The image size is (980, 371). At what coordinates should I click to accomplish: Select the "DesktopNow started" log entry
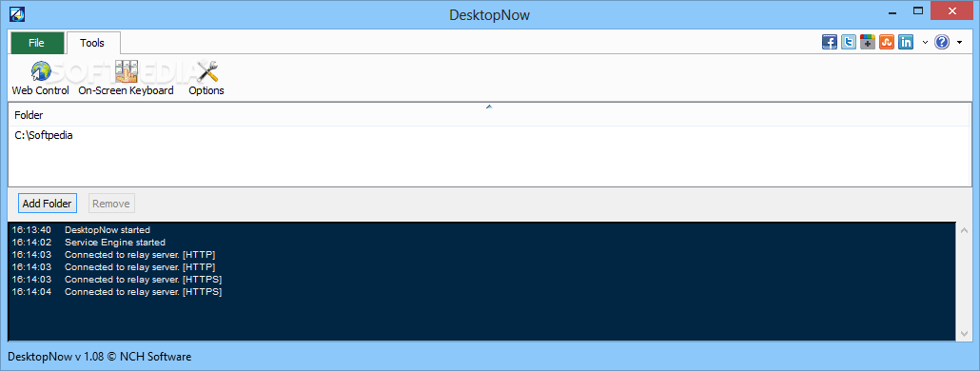108,230
